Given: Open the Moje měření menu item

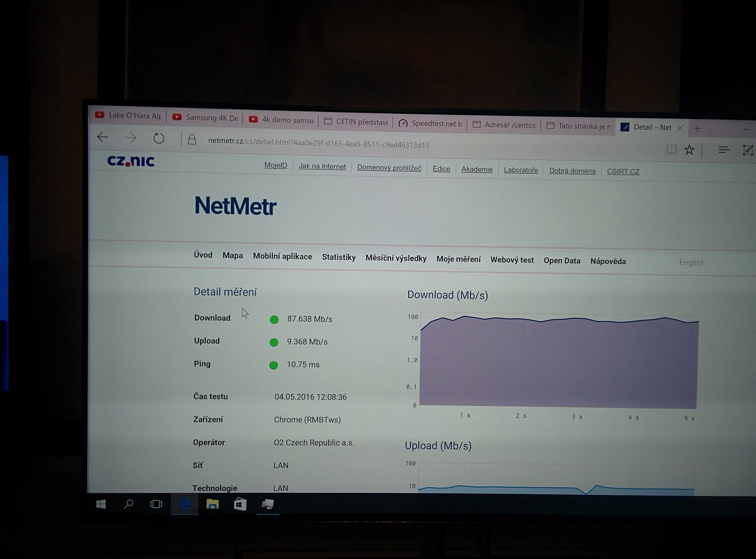Looking at the screenshot, I should click(458, 259).
